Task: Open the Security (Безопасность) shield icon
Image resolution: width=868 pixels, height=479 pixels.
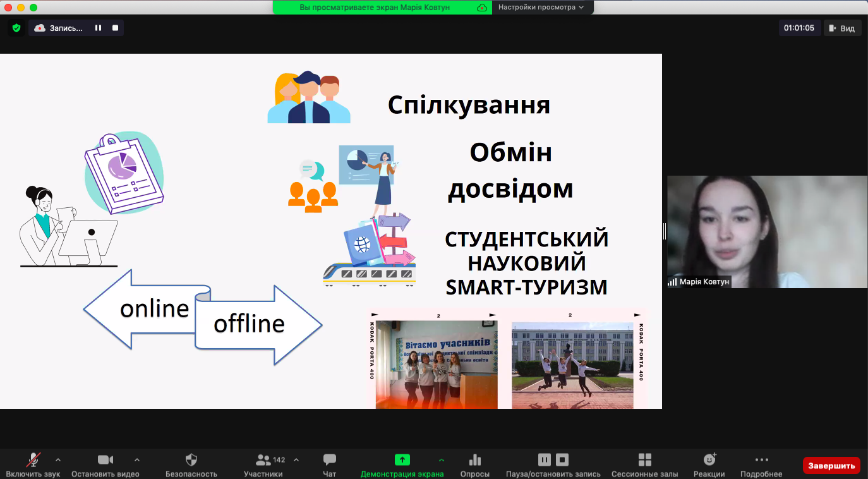Action: tap(191, 460)
